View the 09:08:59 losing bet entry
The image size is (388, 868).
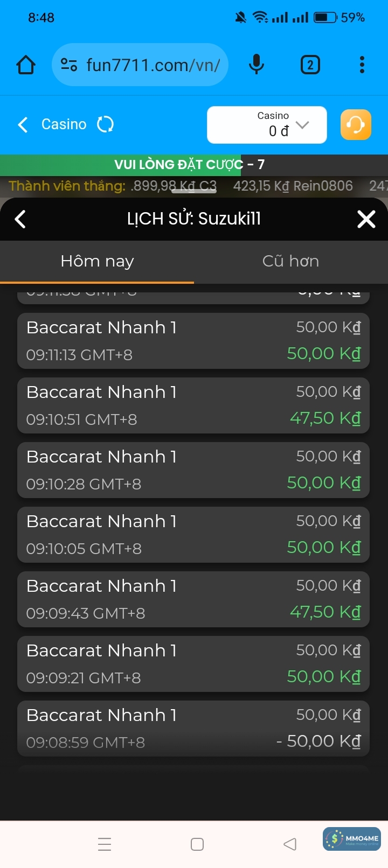(193, 729)
